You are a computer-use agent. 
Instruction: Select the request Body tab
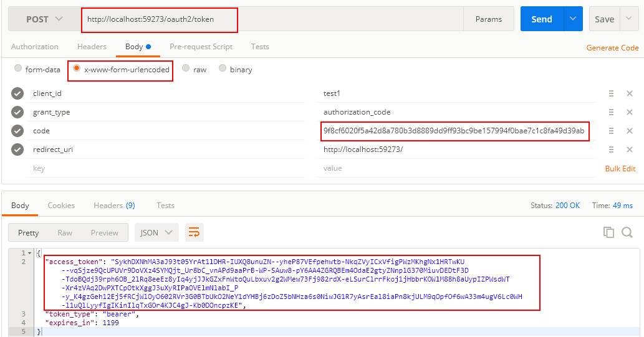(138, 47)
